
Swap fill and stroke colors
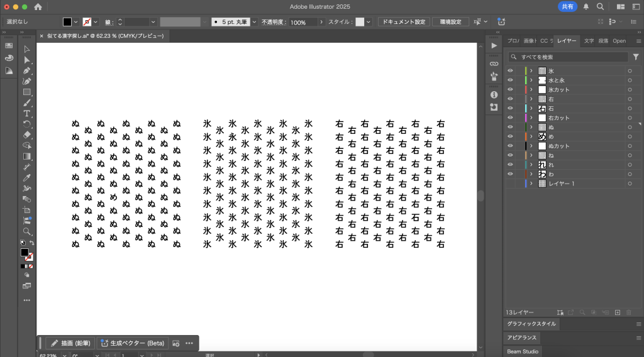point(31,243)
